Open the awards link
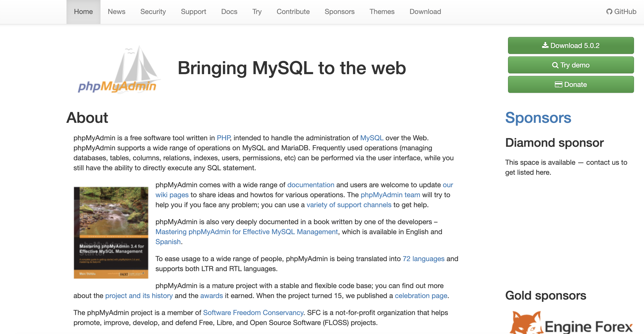This screenshot has height=334, width=644. pos(211,296)
